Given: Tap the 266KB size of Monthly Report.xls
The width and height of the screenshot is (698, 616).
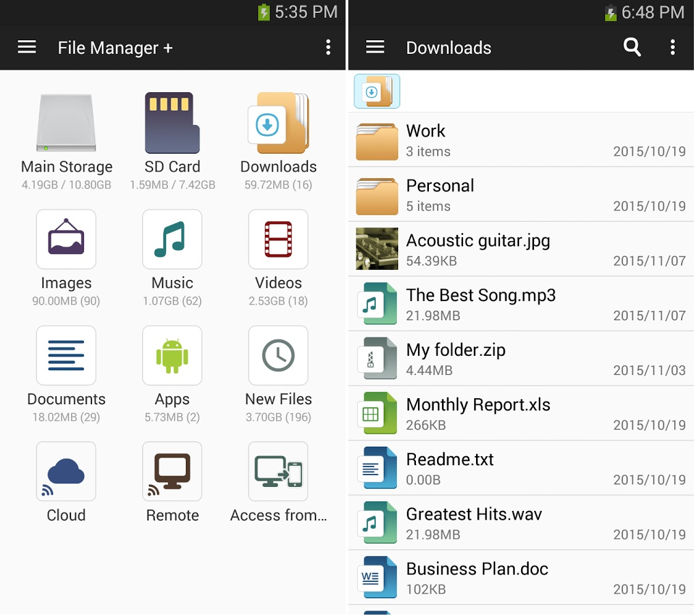Looking at the screenshot, I should 426,425.
